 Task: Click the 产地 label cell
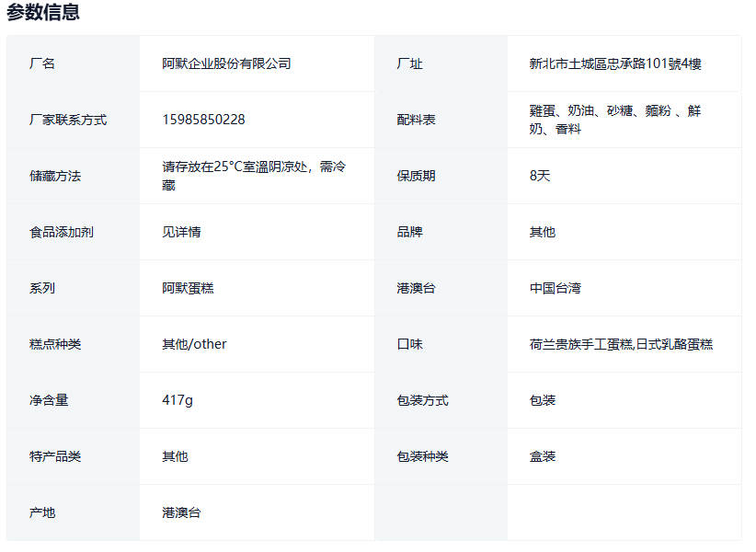point(42,512)
